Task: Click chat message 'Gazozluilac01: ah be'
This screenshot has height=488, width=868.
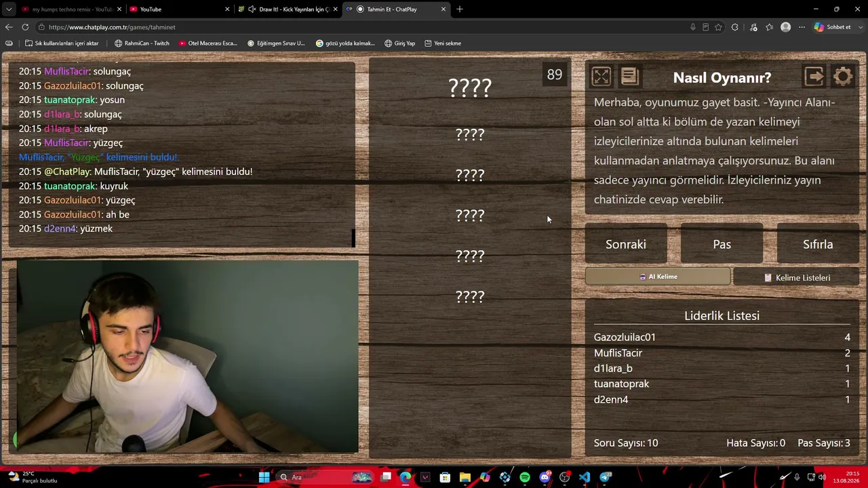Action: click(74, 214)
